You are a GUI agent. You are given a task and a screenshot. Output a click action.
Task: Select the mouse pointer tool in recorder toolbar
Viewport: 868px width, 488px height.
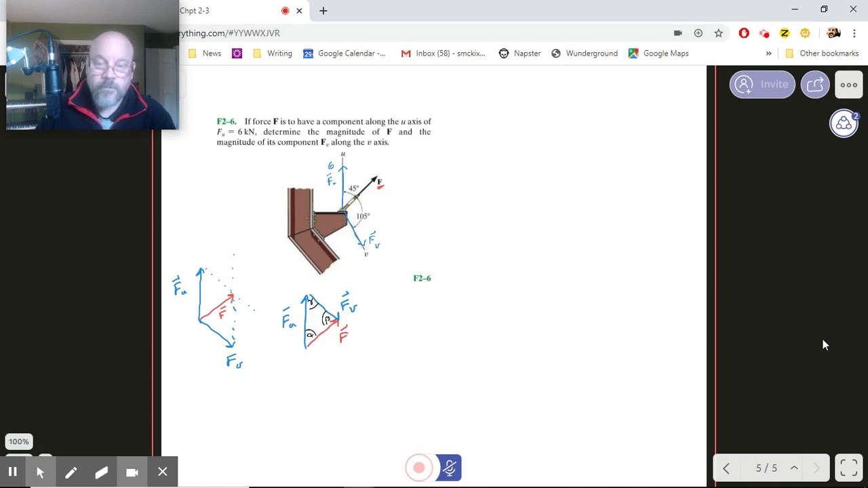click(40, 472)
